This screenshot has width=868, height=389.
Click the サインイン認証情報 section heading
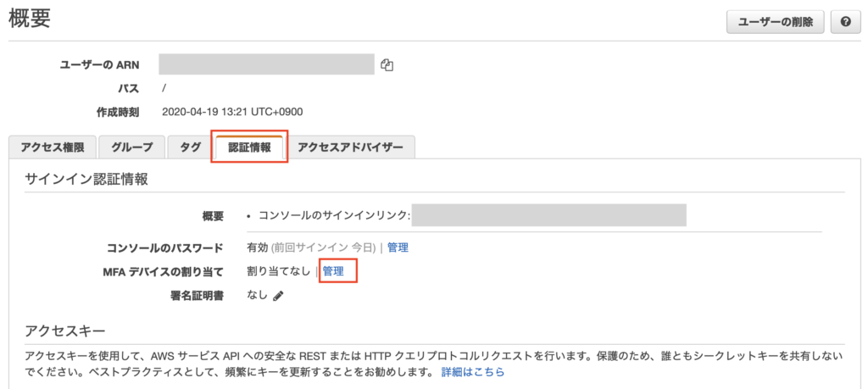86,179
